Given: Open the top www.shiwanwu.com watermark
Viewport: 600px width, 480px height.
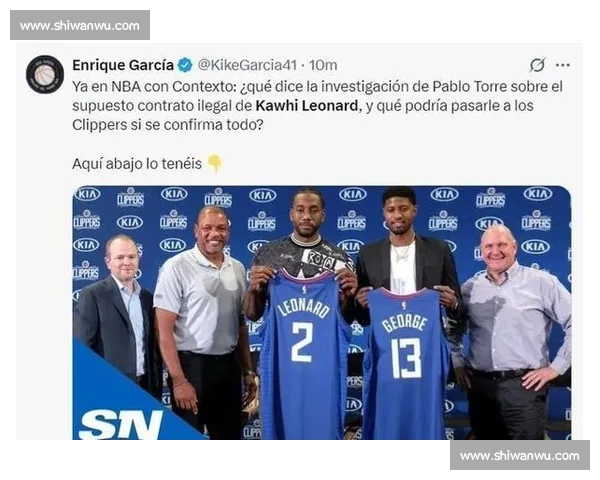Looking at the screenshot, I should [80, 25].
